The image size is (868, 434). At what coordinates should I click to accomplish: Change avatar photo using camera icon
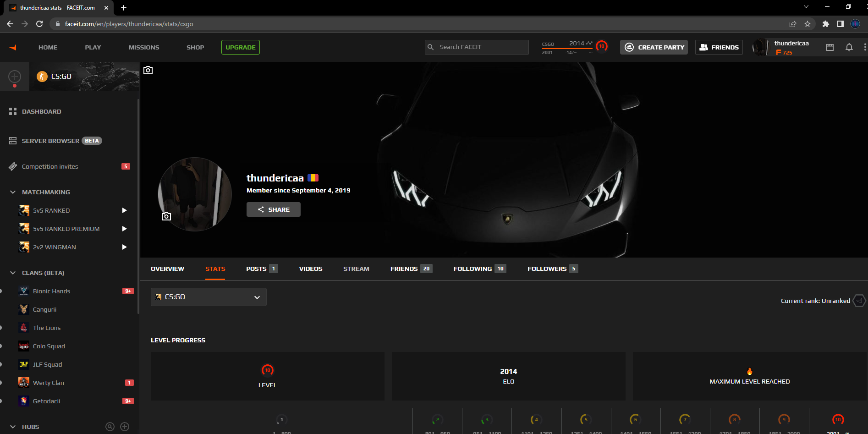[x=166, y=216]
